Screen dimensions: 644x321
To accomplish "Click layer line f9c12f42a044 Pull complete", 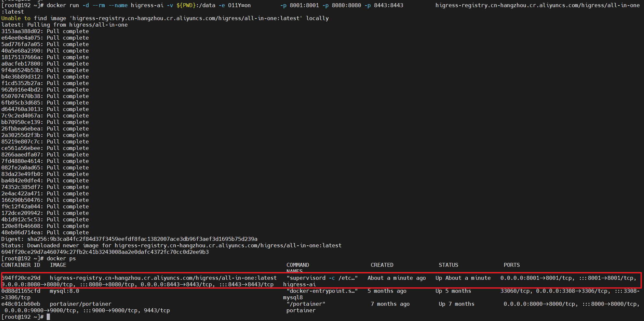I will [45, 206].
